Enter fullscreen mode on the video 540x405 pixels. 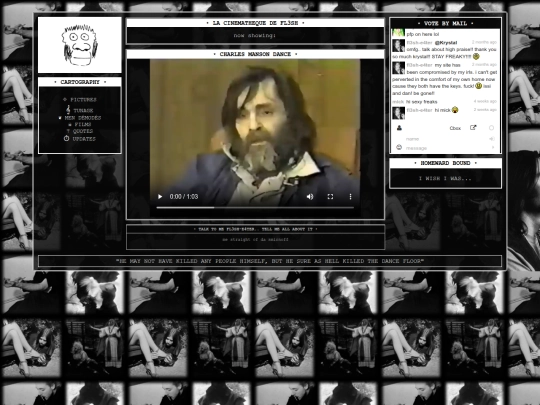click(x=330, y=197)
